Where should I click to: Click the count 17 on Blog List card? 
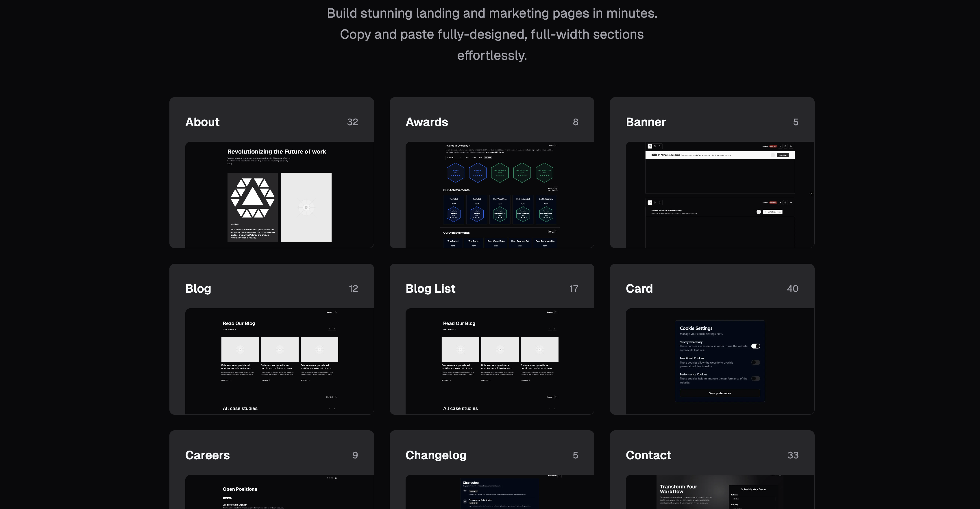tap(574, 289)
